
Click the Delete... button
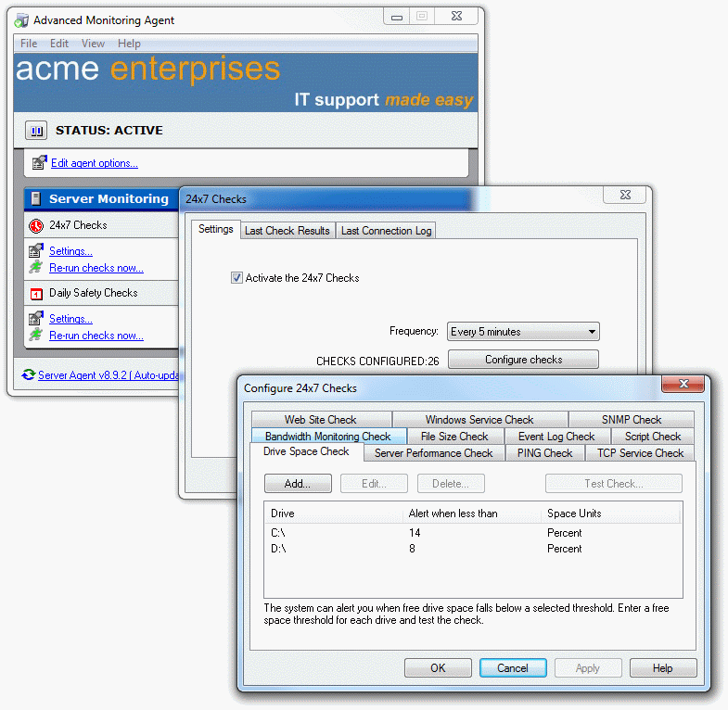451,484
